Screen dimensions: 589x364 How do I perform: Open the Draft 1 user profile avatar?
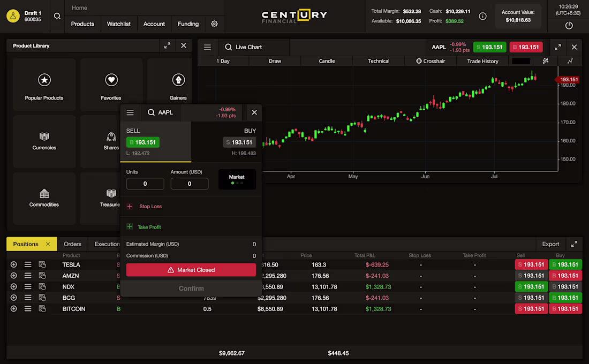tap(13, 16)
